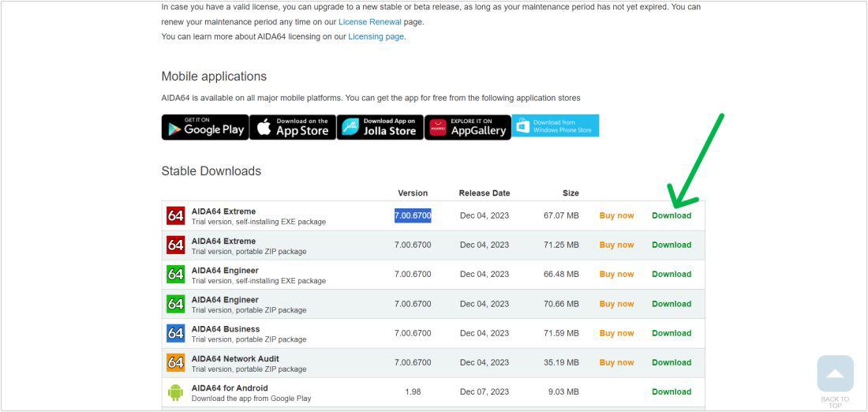The width and height of the screenshot is (868, 412).
Task: Open the Licensing page link
Action: 376,36
